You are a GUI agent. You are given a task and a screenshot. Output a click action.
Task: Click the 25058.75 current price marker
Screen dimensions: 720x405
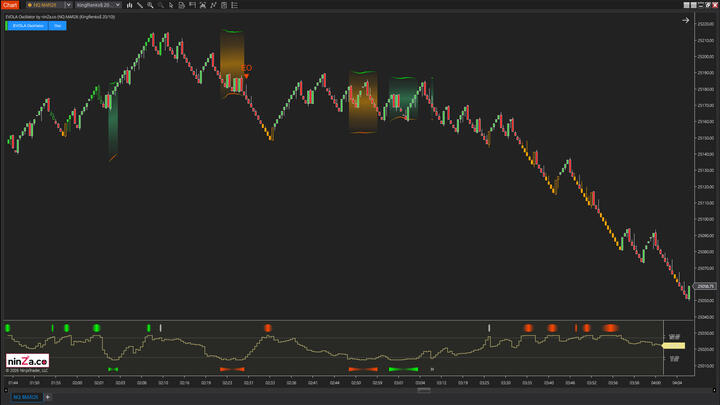(x=705, y=287)
